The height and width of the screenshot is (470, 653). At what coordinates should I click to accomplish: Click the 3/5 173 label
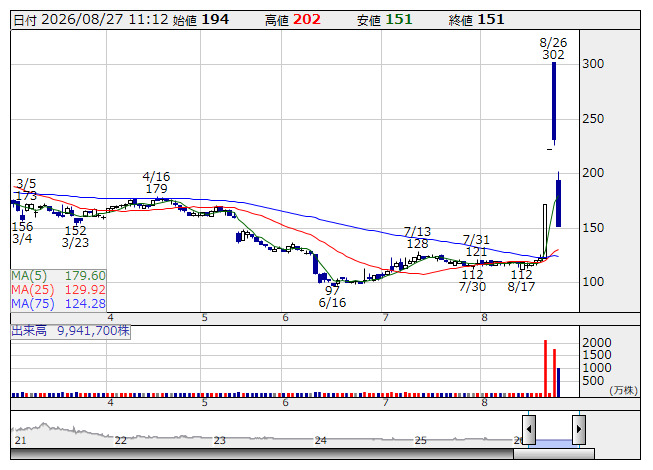point(26,189)
